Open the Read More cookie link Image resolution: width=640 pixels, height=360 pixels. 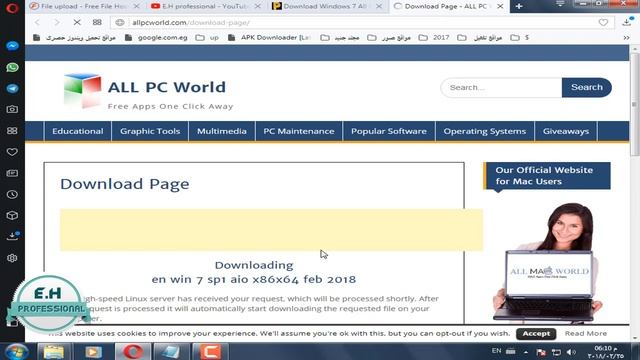tap(586, 333)
